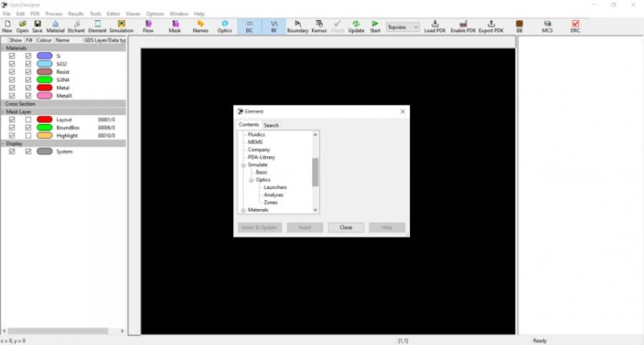Select Launchers in the element tree
This screenshot has height=345, width=644.
coord(275,187)
